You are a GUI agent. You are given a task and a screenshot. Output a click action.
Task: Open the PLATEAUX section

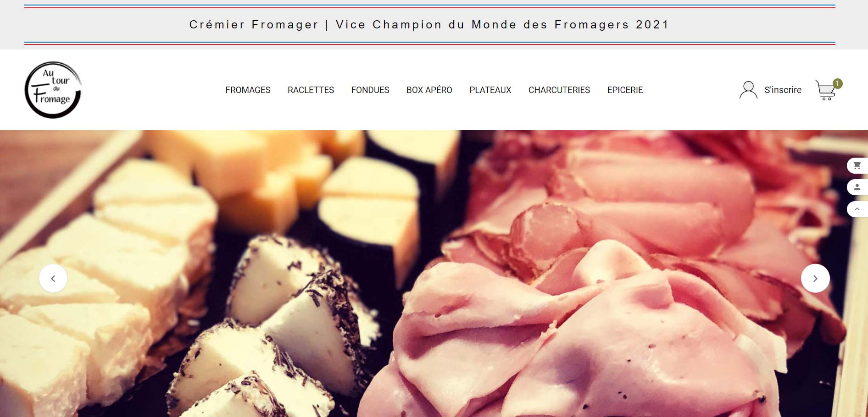click(x=490, y=90)
